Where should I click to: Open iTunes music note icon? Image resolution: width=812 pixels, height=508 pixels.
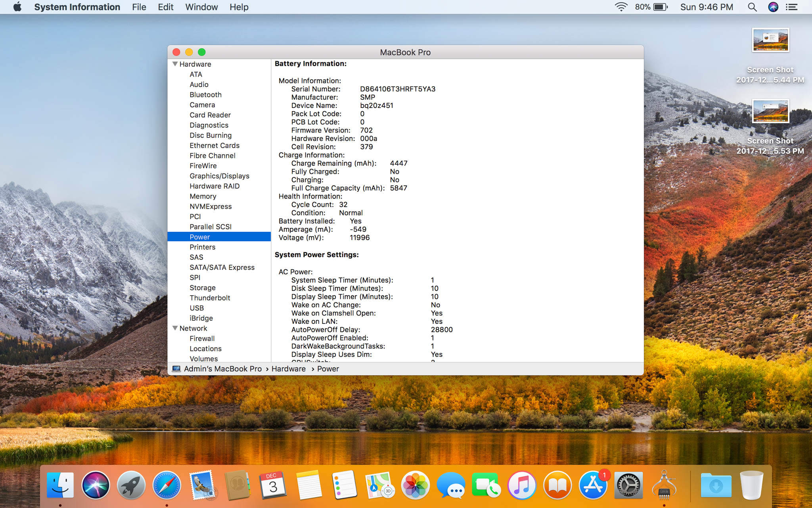[522, 485]
